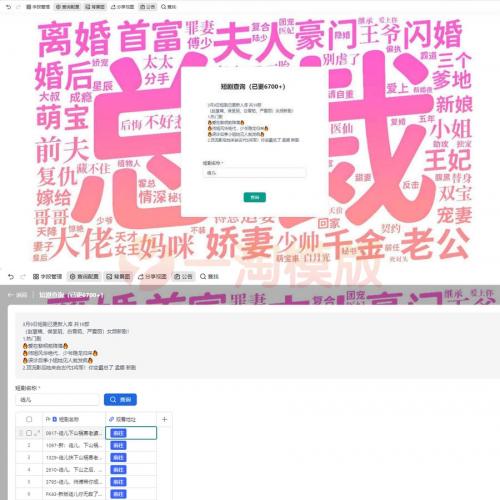
Task: Open 分享权限 in the word-cloud view toolbar
Action: pos(122,7)
